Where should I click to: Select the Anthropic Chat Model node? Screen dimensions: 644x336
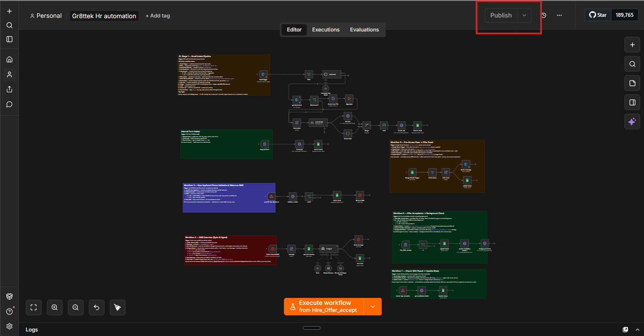[x=325, y=88]
